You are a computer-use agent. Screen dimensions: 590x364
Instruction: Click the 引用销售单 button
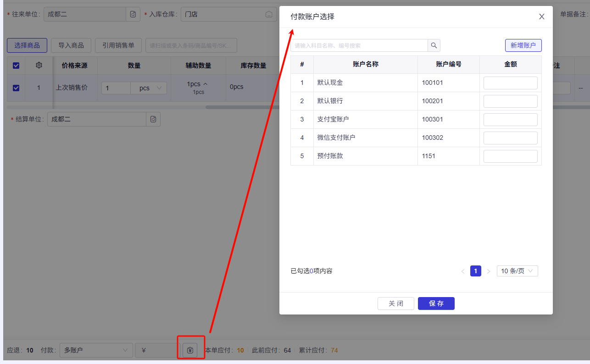[118, 45]
